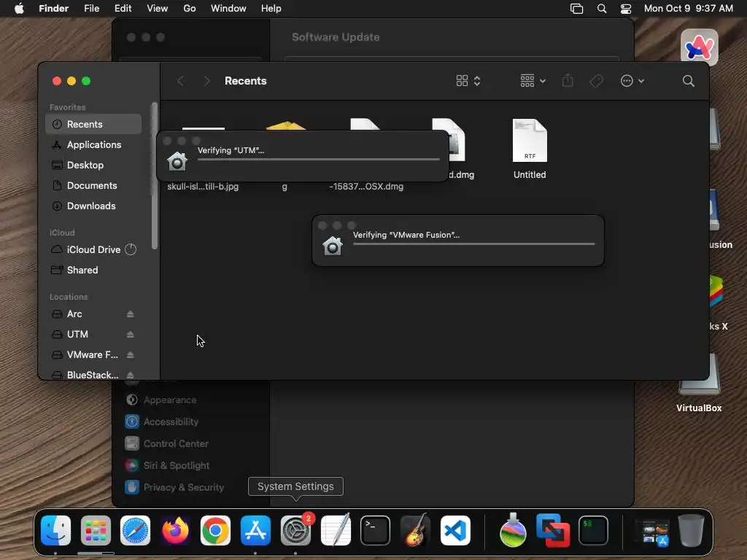This screenshot has width=747, height=560.
Task: Click the Stage Manager icon in menu bar
Action: click(576, 9)
